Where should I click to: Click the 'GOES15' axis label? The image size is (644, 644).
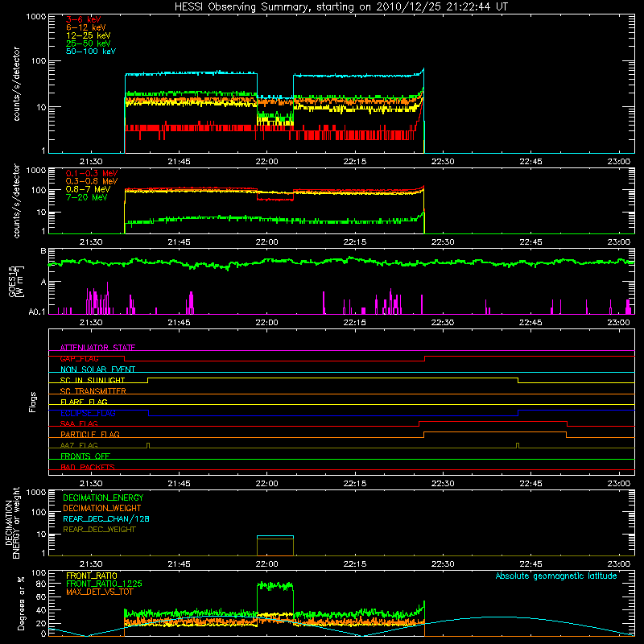pos(13,281)
